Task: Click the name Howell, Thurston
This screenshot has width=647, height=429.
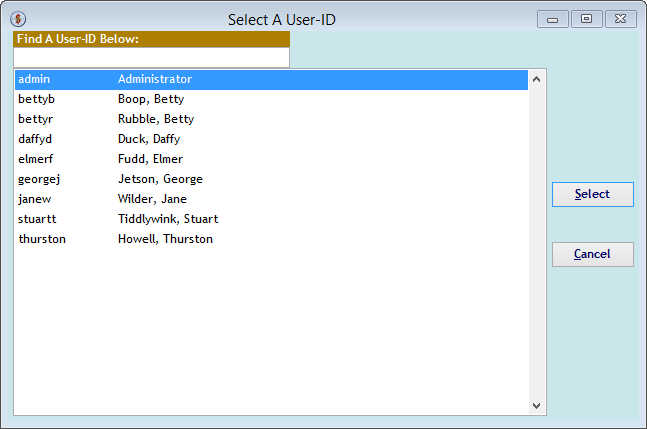Action: pos(165,239)
